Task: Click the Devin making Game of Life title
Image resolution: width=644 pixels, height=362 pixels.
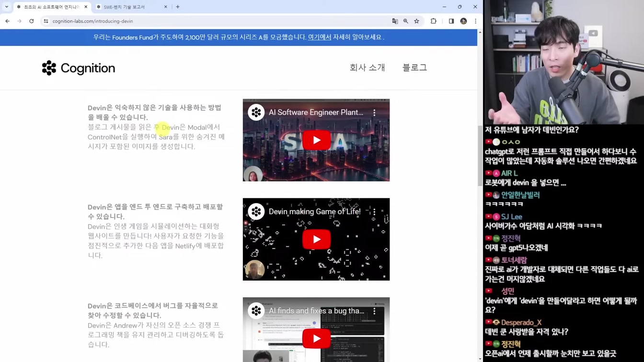Action: pyautogui.click(x=315, y=212)
